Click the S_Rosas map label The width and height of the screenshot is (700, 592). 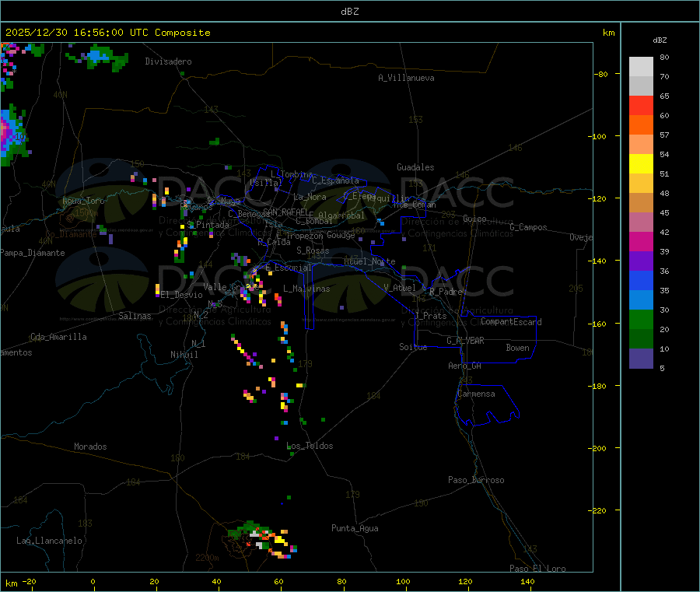pos(313,250)
